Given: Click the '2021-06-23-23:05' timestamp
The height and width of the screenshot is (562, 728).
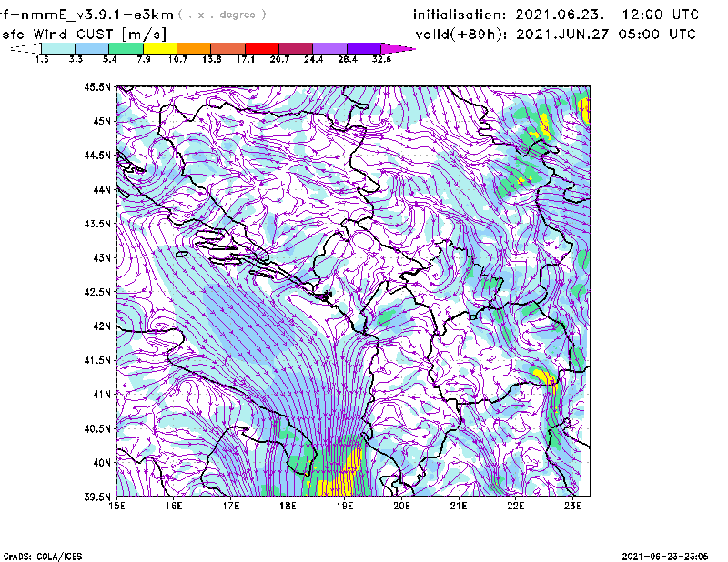Looking at the screenshot, I should 665,557.
